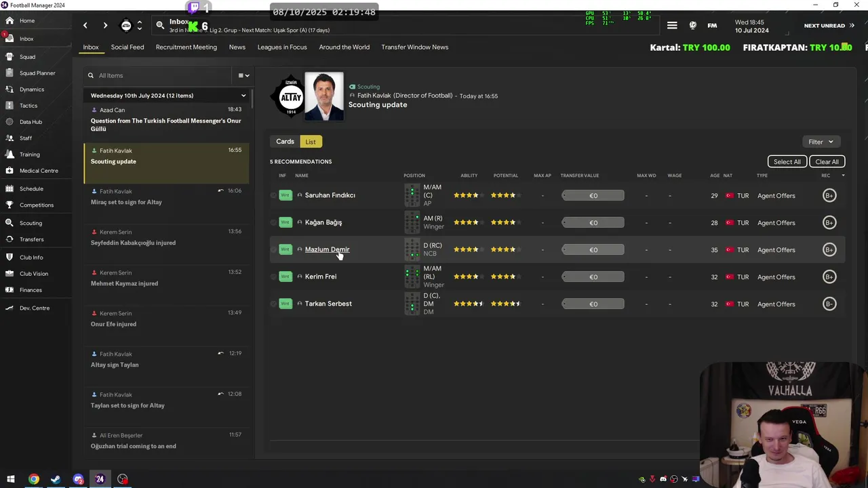Screen dimensions: 868x488
Task: Click the B- recommendation badge for Tarkan Serbest
Action: point(829,304)
